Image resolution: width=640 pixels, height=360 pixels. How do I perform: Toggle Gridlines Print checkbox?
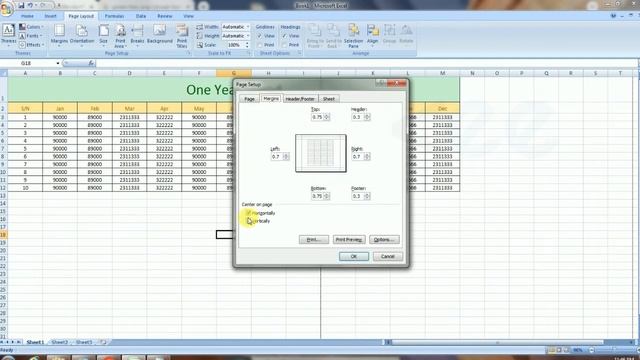click(x=260, y=45)
